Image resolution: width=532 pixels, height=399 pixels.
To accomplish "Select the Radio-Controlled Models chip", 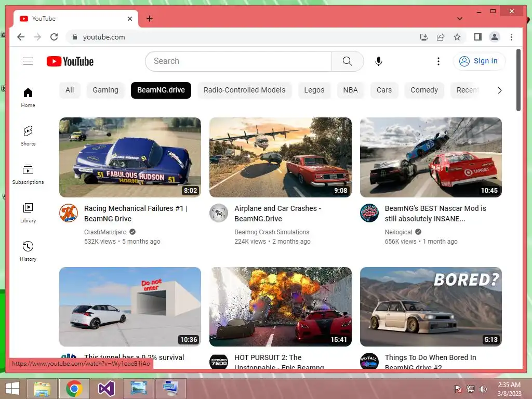I will point(245,90).
